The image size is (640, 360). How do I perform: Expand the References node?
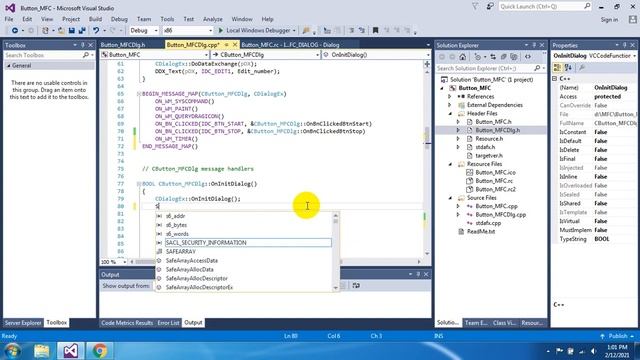click(450, 97)
